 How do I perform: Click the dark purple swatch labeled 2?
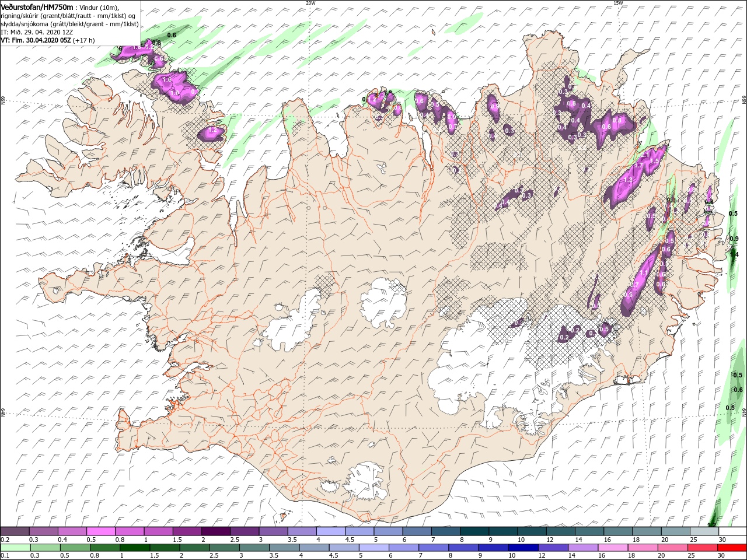click(x=216, y=531)
